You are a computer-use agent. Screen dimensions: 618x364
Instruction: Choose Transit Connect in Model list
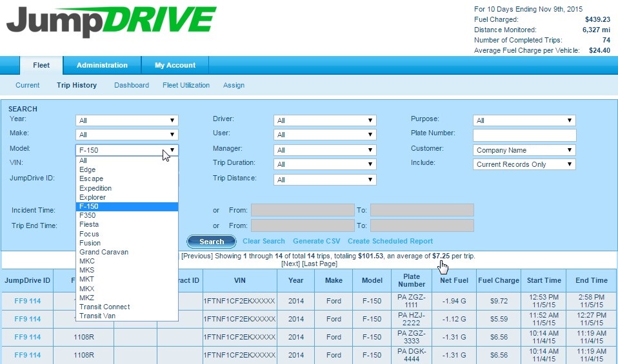pyautogui.click(x=127, y=307)
